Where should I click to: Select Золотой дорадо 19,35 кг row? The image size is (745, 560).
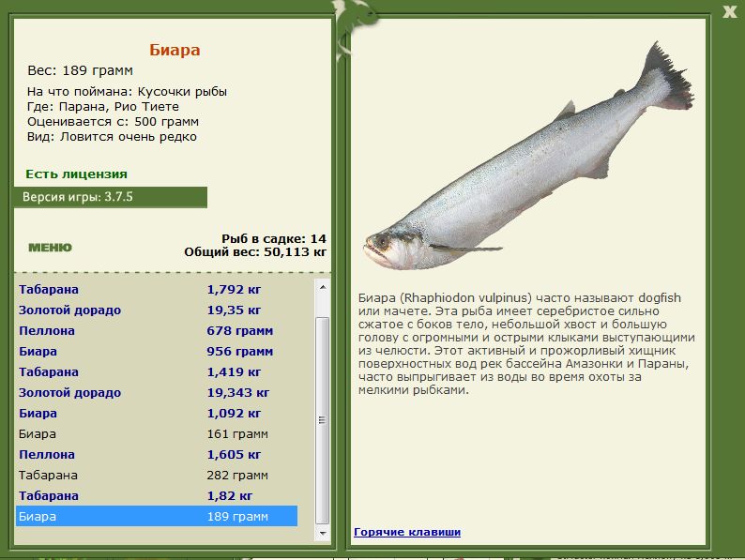click(157, 310)
